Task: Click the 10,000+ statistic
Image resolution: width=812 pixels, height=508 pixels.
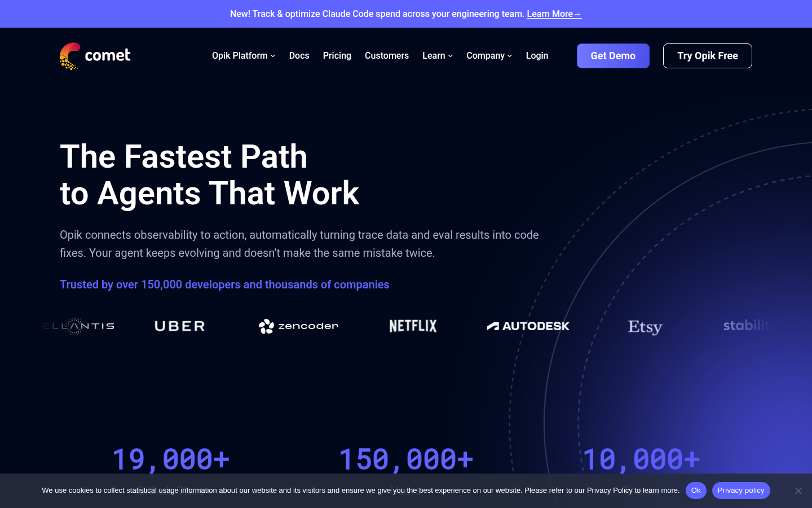Action: [x=641, y=459]
